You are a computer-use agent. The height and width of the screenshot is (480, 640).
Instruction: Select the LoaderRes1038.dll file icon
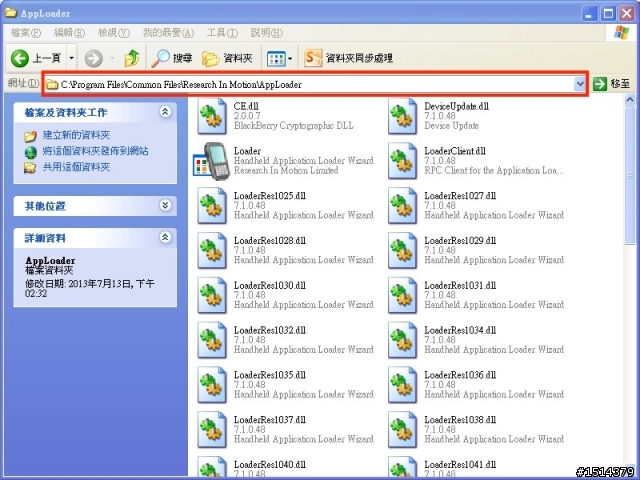(402, 430)
